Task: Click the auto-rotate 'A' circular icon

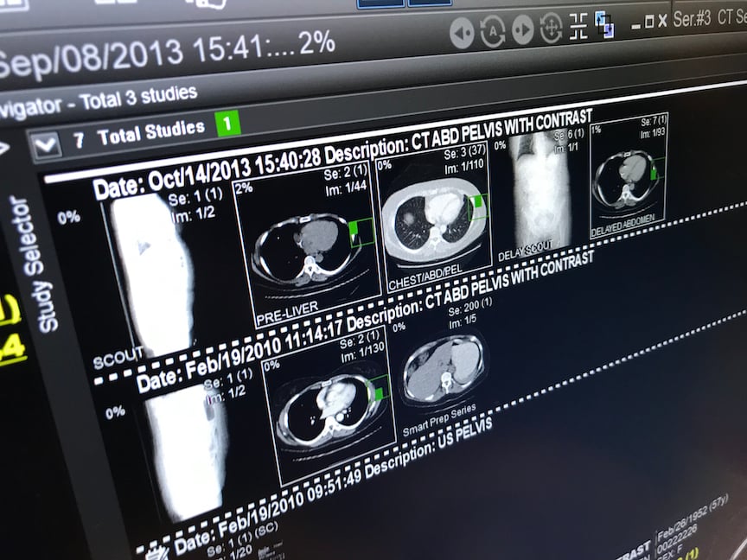Action: click(x=492, y=31)
